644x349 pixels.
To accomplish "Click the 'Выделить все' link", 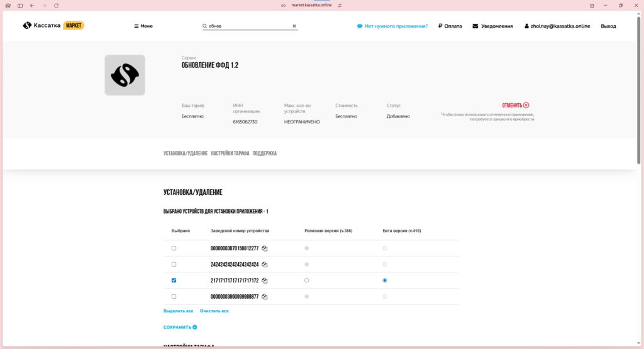I will click(x=178, y=311).
